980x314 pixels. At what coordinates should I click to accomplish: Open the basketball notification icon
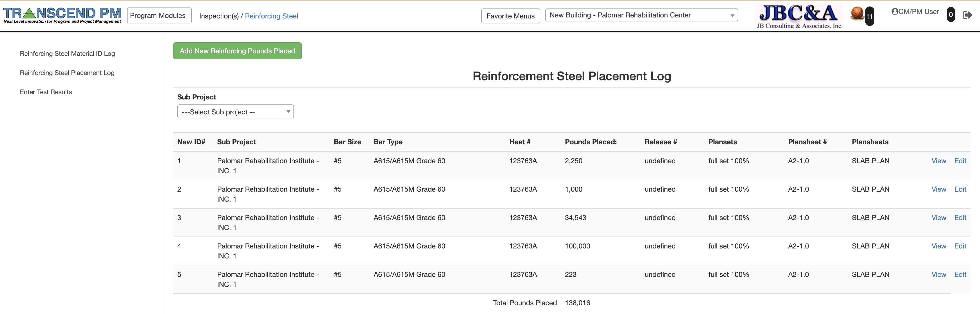tap(857, 14)
